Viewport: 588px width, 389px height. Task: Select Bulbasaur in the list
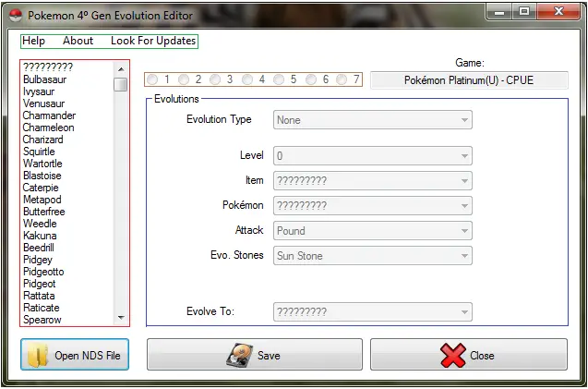coord(44,79)
